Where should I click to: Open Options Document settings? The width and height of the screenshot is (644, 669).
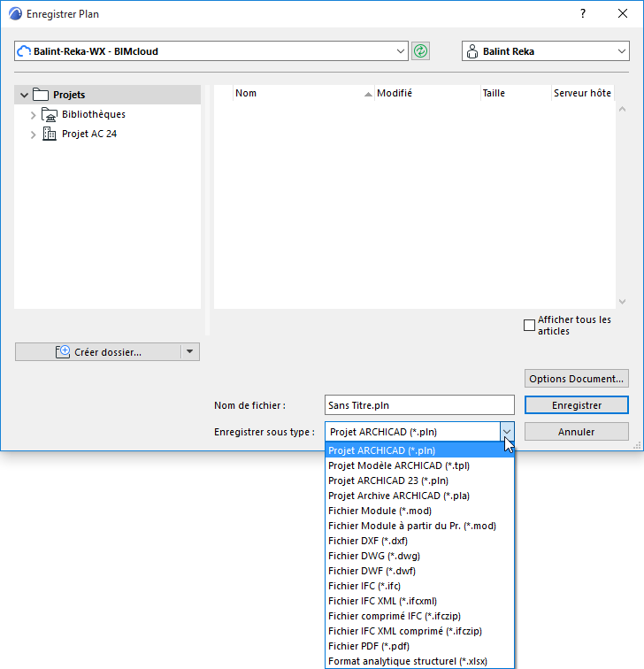pyautogui.click(x=576, y=379)
